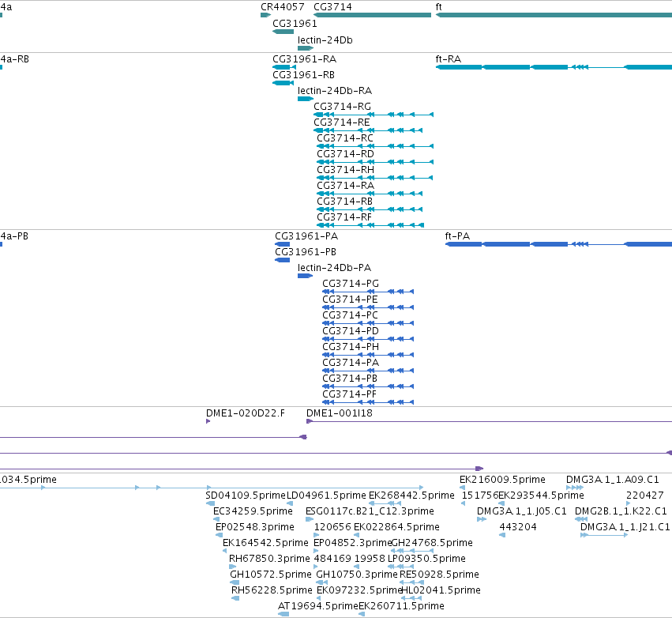Image resolution: width=672 pixels, height=618 pixels.
Task: Click the feature labeled 120656
Action: [x=317, y=535]
